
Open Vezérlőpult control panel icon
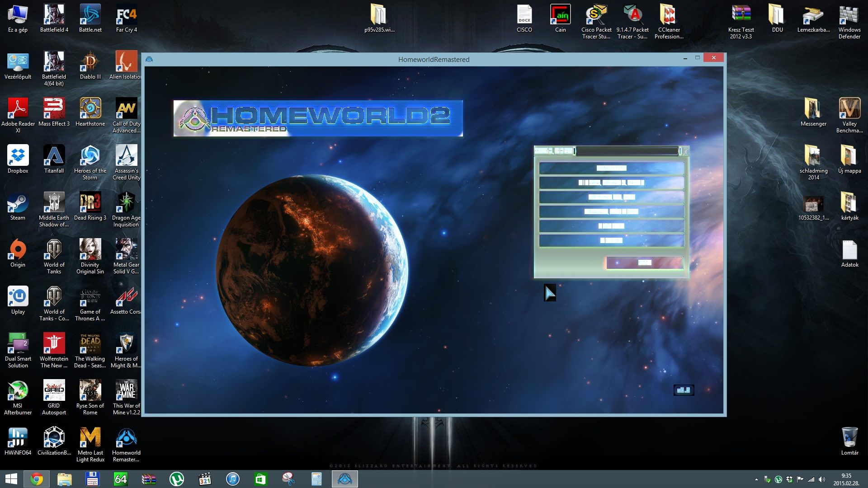pyautogui.click(x=18, y=66)
